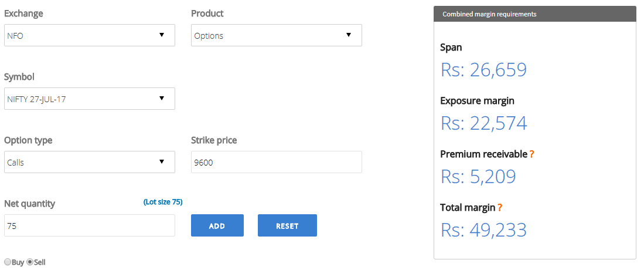Open the Calls option type dropdown
The height and width of the screenshot is (270, 644).
click(90, 162)
